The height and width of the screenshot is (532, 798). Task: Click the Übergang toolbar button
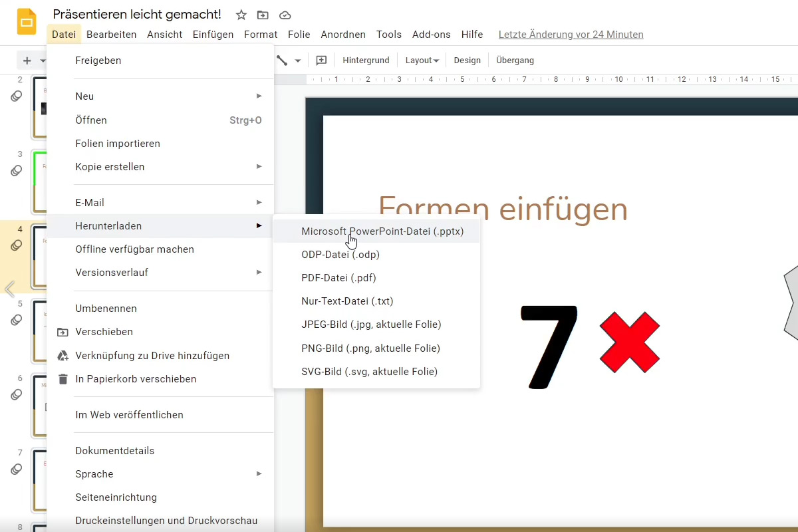[x=515, y=61]
